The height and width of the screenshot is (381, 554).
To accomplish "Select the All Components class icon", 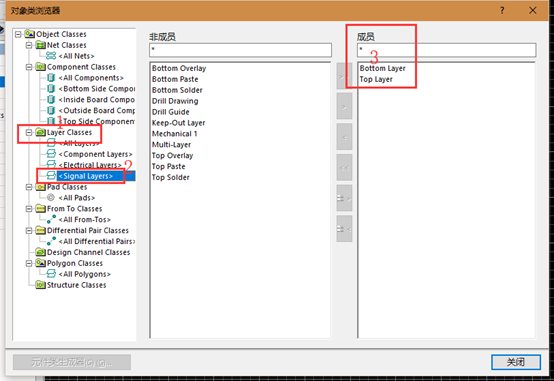I will tap(51, 78).
